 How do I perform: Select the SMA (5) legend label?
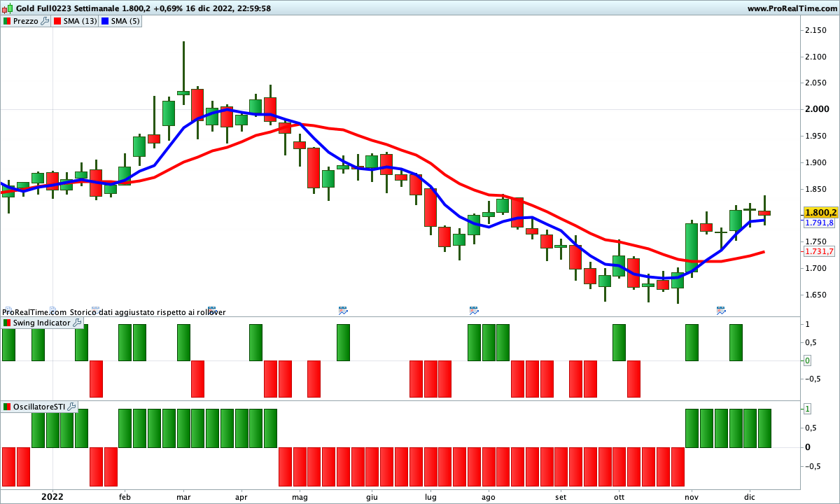(x=126, y=21)
